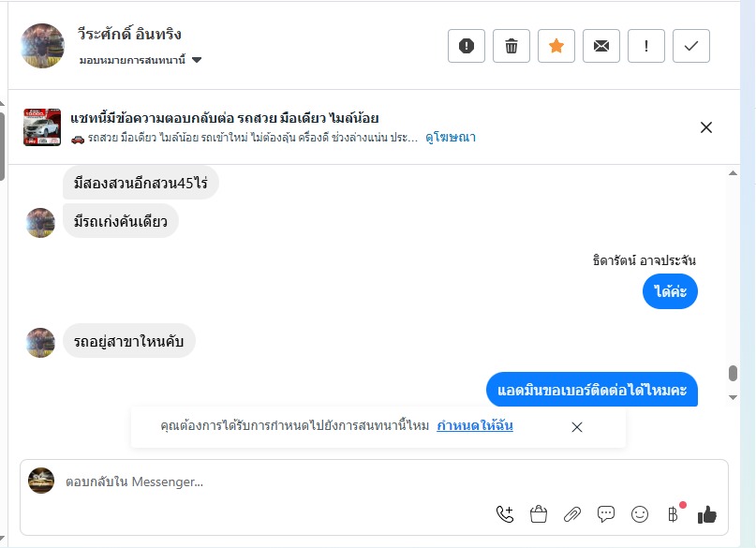Click the baht payment request icon
This screenshot has width=756, height=548.
point(673,513)
